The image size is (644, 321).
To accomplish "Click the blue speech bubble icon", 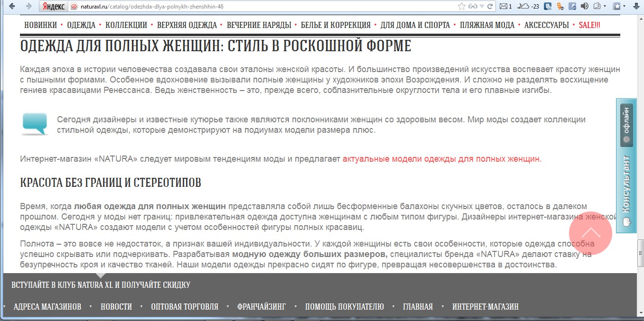I will [35, 123].
